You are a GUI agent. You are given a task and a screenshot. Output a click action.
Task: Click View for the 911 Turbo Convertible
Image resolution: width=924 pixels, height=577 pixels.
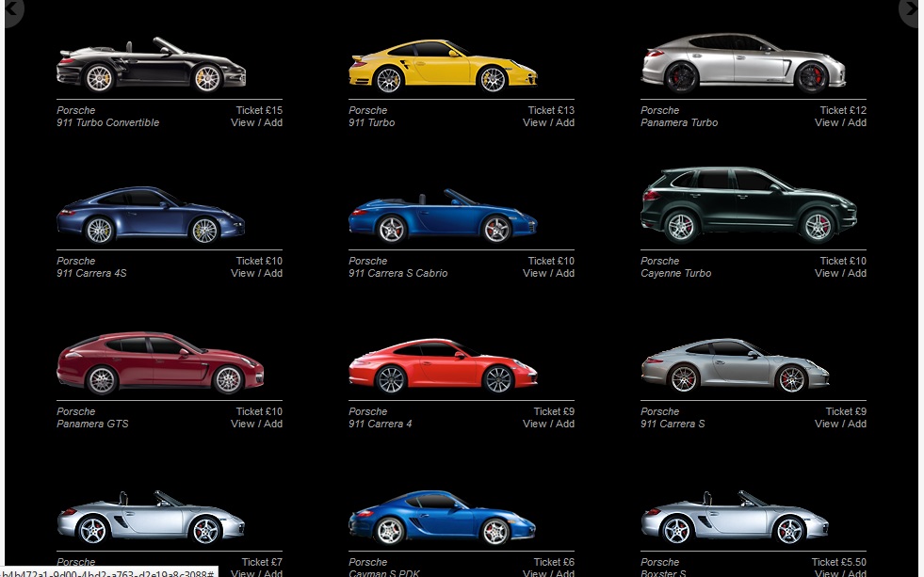(x=242, y=122)
